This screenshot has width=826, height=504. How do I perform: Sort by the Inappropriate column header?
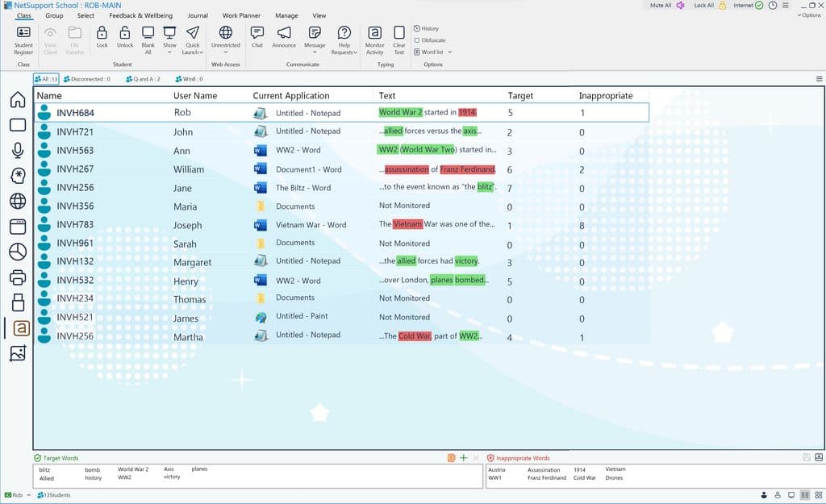tap(606, 96)
